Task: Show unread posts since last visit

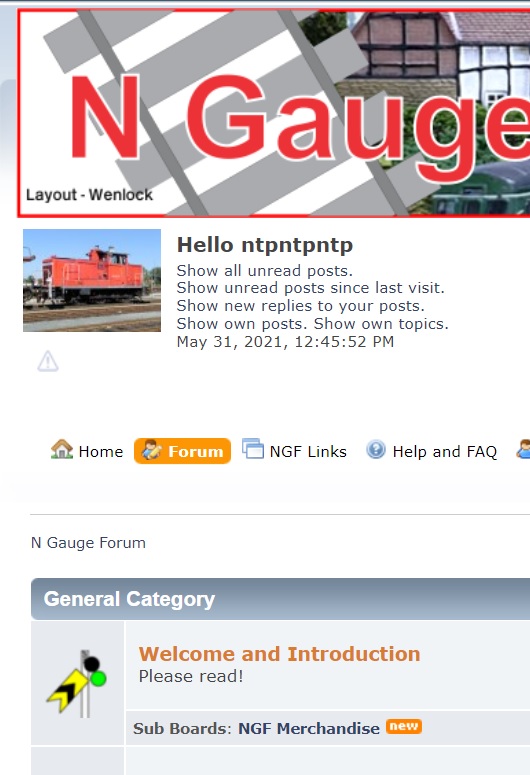Action: tap(310, 288)
